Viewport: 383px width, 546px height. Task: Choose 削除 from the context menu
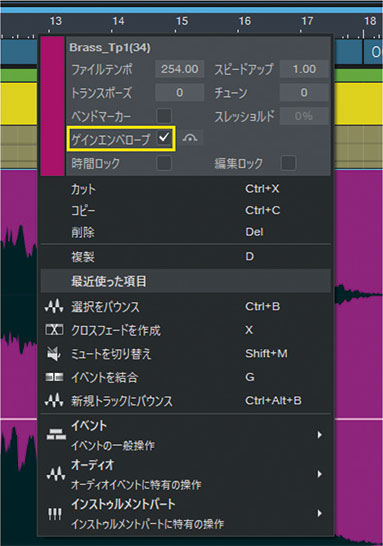(x=186, y=232)
